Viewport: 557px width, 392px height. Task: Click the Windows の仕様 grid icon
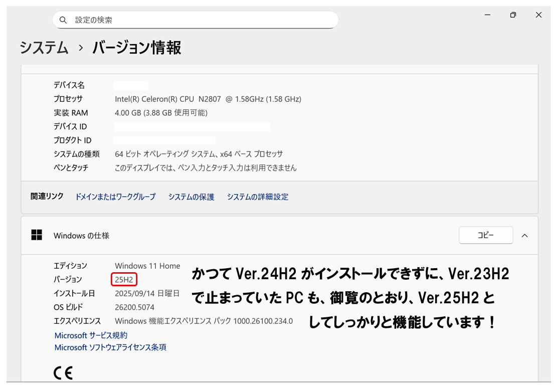37,235
